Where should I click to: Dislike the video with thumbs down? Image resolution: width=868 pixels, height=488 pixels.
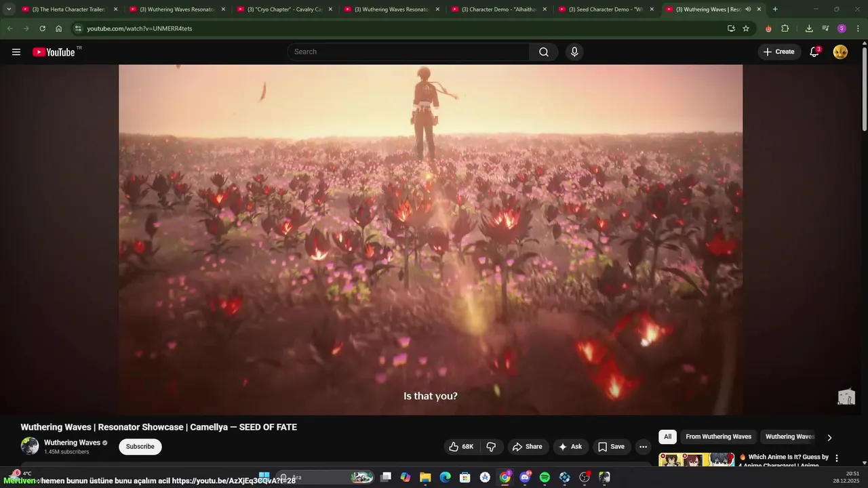[492, 447]
